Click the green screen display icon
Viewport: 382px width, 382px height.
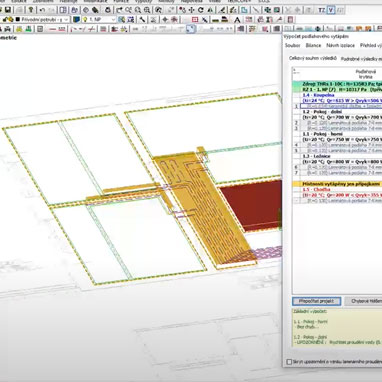(276, 10)
